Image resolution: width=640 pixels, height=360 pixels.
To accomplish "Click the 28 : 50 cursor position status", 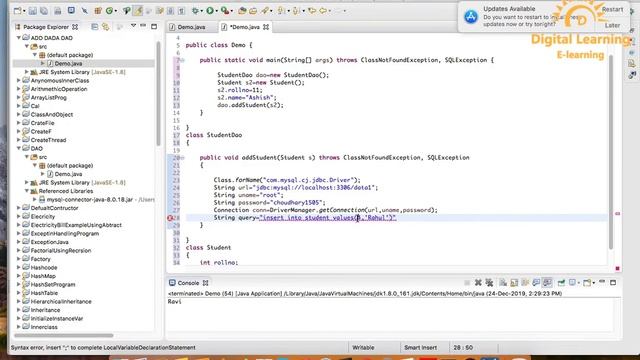I will coord(463,347).
